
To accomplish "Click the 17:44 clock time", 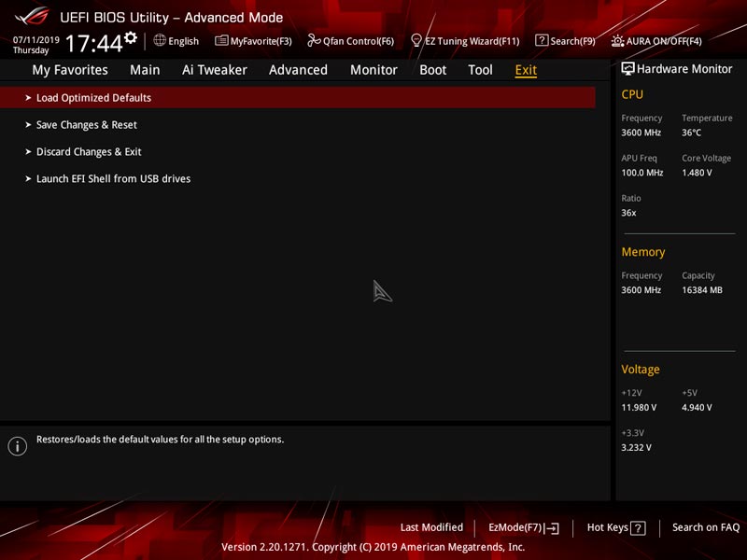I will (x=94, y=43).
